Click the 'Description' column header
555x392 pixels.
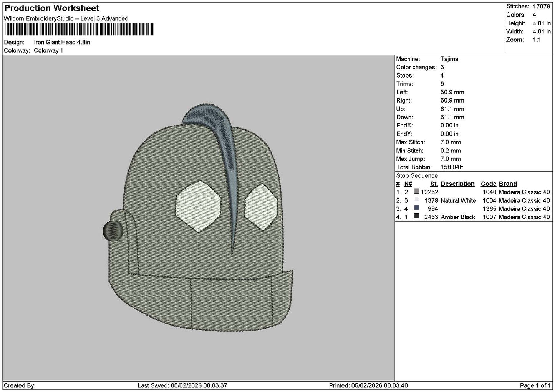(457, 184)
